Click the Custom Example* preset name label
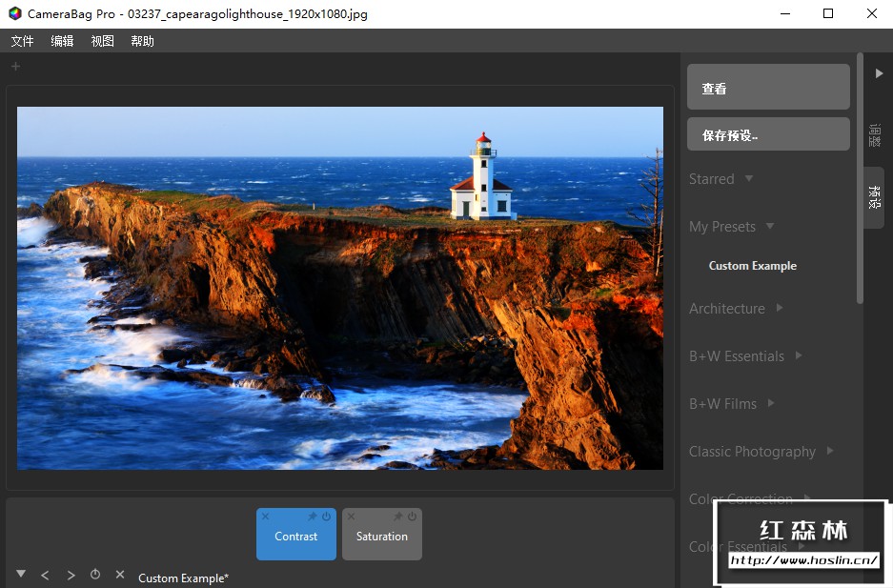 pyautogui.click(x=183, y=578)
